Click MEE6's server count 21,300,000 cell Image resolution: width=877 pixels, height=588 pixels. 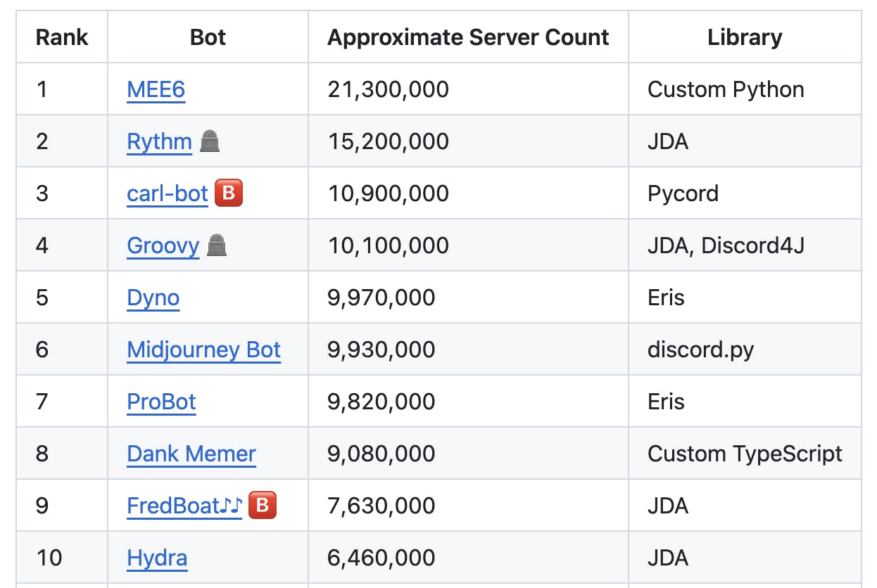pos(389,89)
